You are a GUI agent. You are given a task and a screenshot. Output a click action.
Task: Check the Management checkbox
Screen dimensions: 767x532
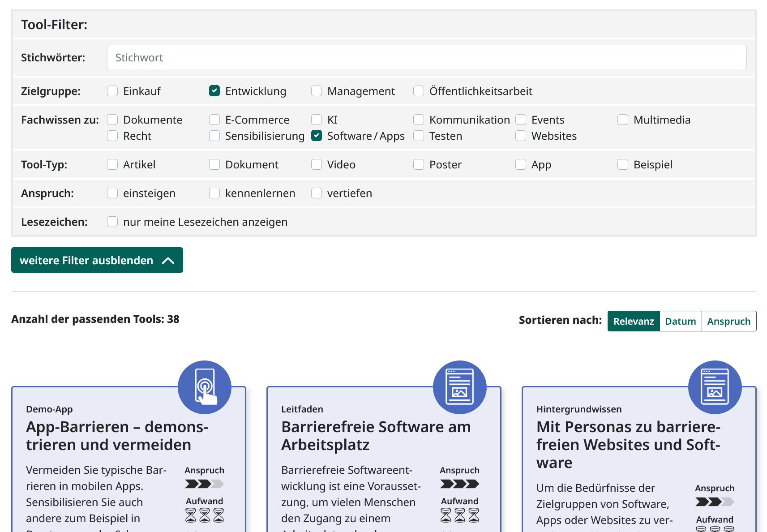pyautogui.click(x=317, y=91)
